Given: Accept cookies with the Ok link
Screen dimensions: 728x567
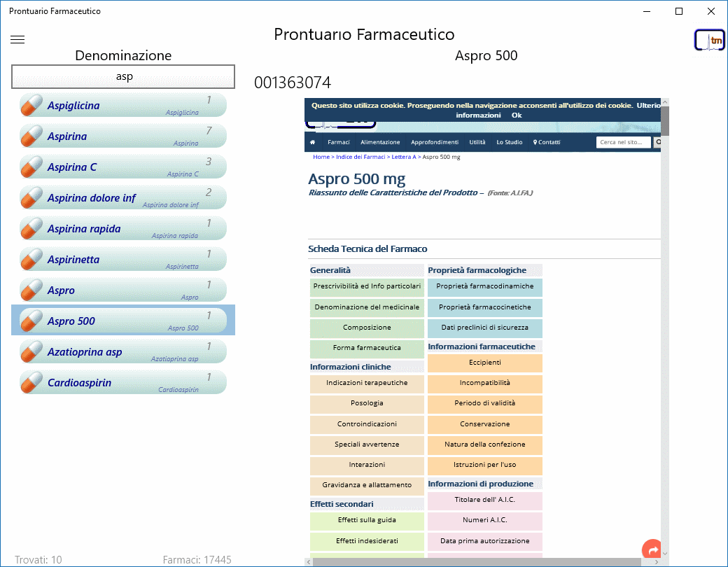Looking at the screenshot, I should (x=517, y=115).
